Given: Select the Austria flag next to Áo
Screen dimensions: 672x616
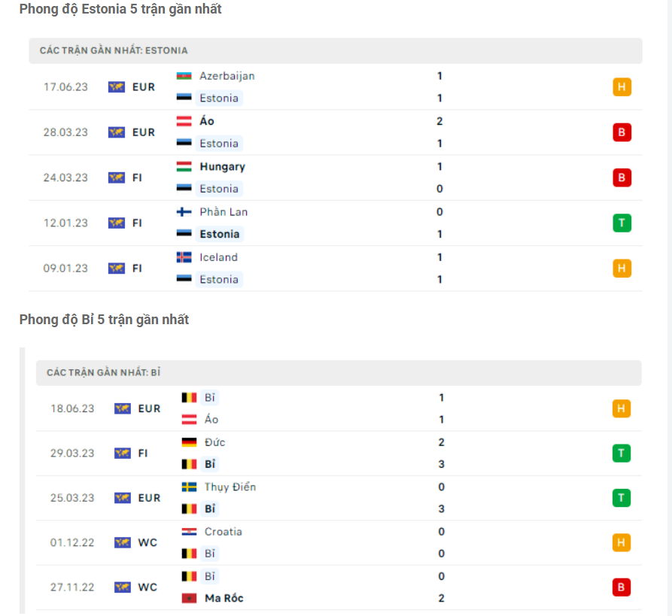Looking at the screenshot, I should [185, 121].
